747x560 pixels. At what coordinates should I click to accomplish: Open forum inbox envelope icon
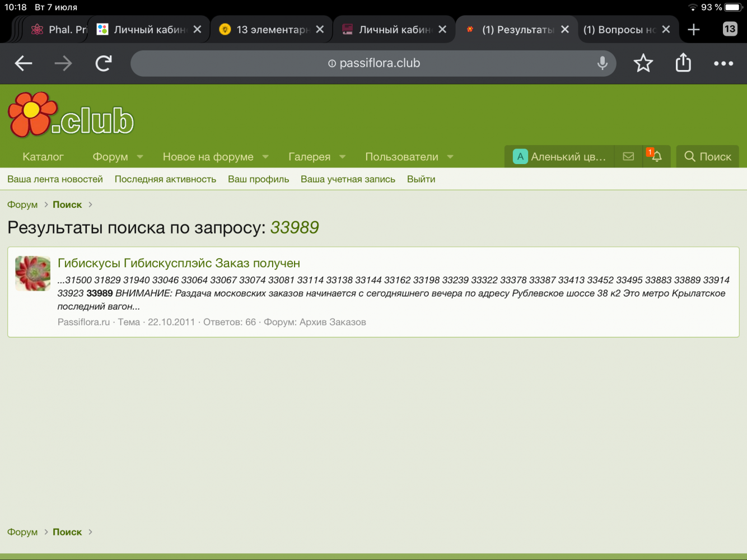point(628,157)
